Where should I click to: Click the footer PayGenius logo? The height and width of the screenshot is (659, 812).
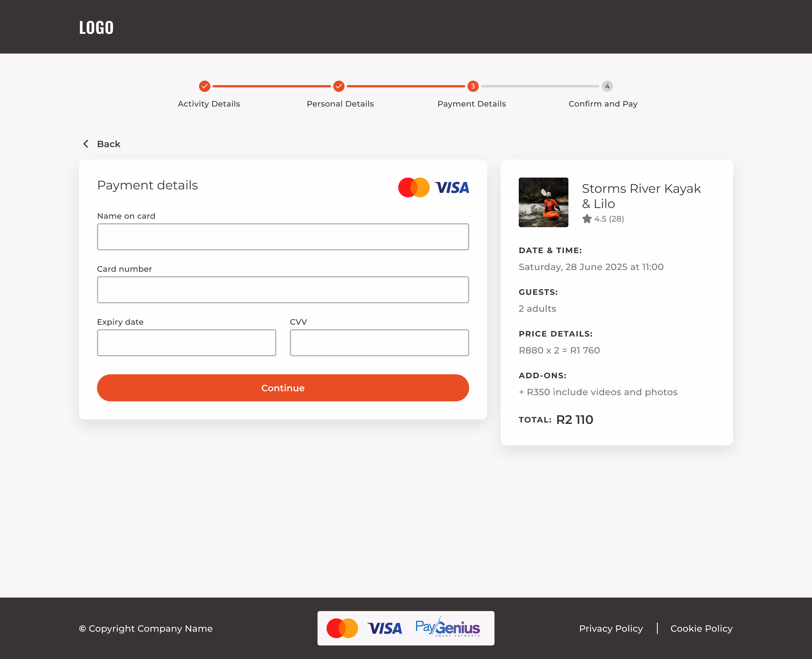(x=447, y=628)
